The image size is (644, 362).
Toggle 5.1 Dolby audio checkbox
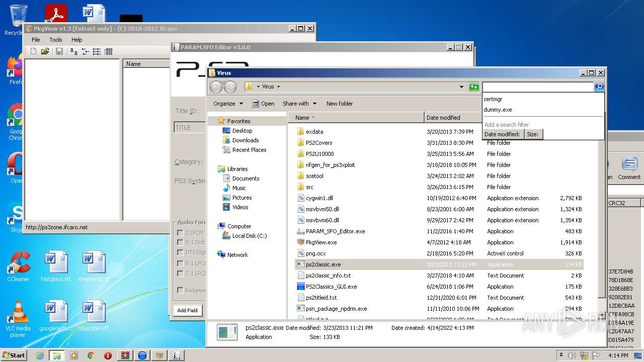click(180, 242)
